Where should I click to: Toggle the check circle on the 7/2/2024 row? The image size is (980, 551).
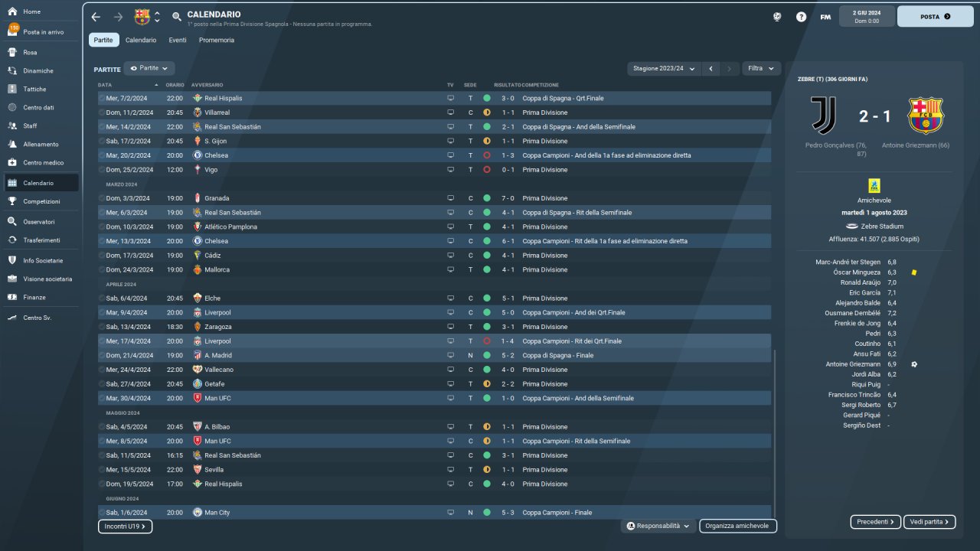coord(102,99)
